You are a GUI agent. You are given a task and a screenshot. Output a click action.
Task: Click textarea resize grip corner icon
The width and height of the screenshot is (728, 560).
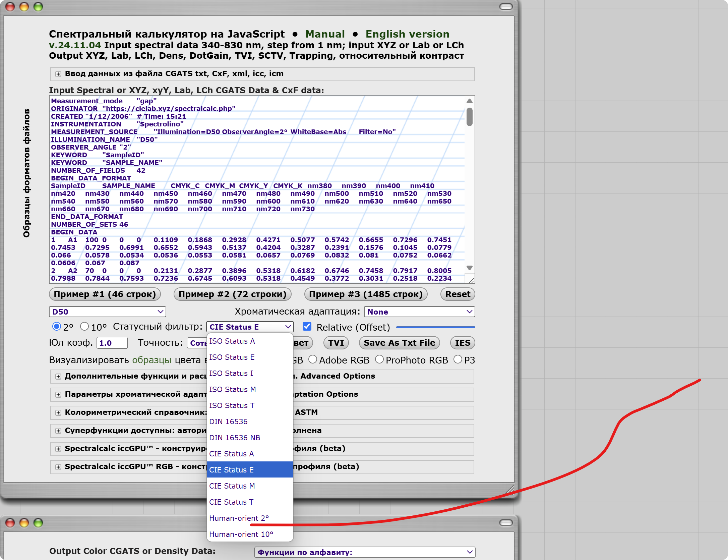coord(471,280)
